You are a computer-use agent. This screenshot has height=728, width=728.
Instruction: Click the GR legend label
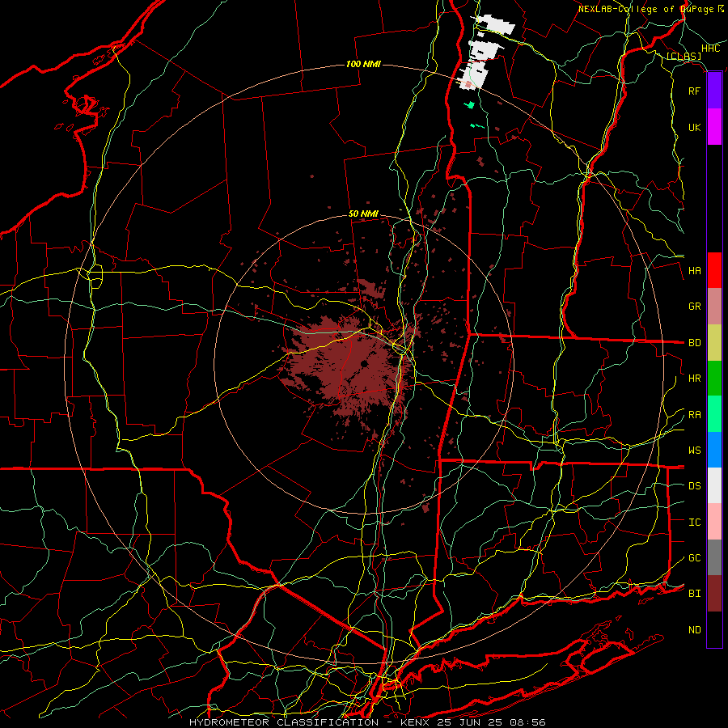695,307
